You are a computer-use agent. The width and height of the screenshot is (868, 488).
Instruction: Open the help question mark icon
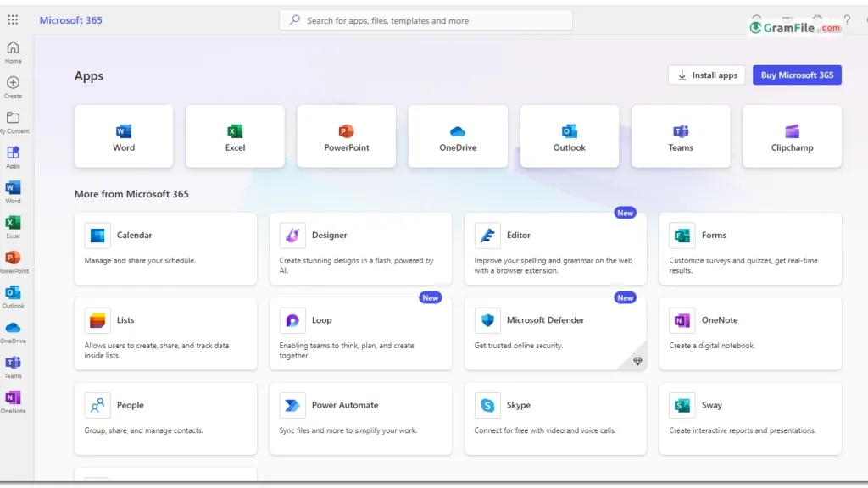click(x=847, y=20)
